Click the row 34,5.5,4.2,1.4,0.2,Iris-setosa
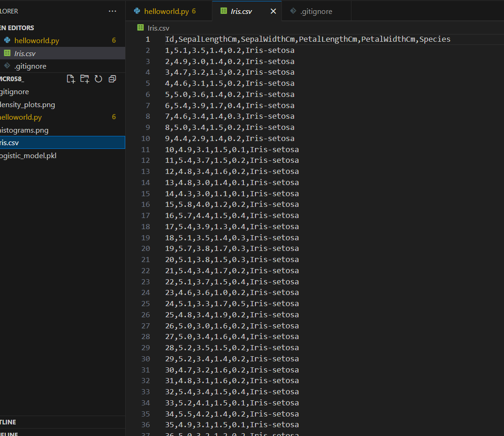This screenshot has width=504, height=436. 232,414
